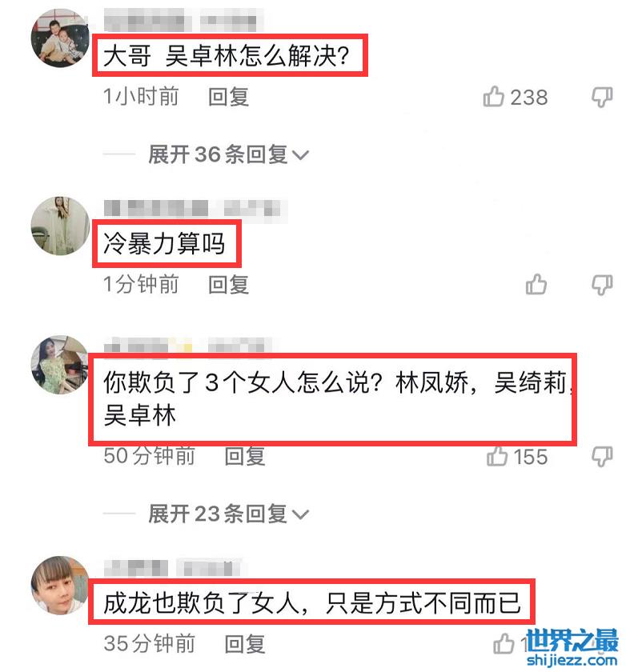Expand the 23 replies thread

pos(227,514)
